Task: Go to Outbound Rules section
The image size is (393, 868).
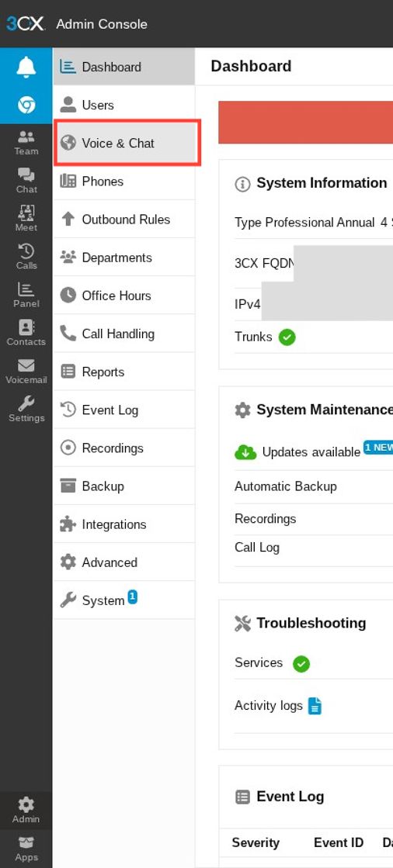Action: point(124,220)
